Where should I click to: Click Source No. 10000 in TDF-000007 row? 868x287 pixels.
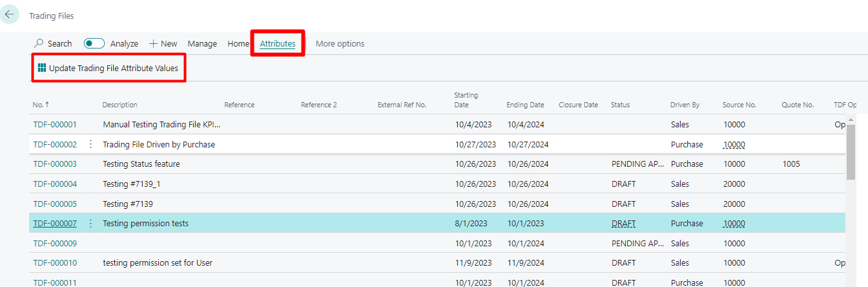pyautogui.click(x=734, y=223)
